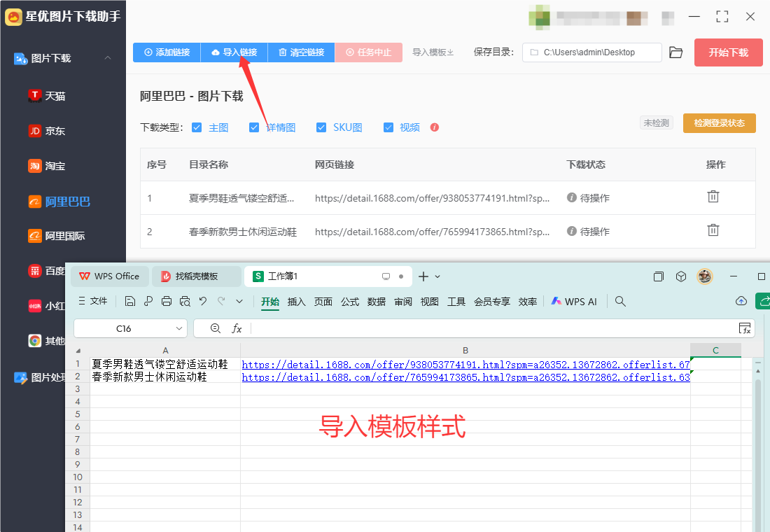Click the display icon on 工作簿1 tab

[x=386, y=276]
